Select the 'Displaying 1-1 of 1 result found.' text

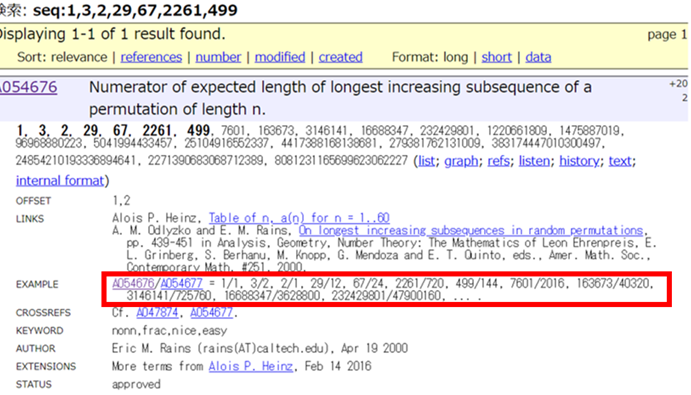tap(112, 34)
